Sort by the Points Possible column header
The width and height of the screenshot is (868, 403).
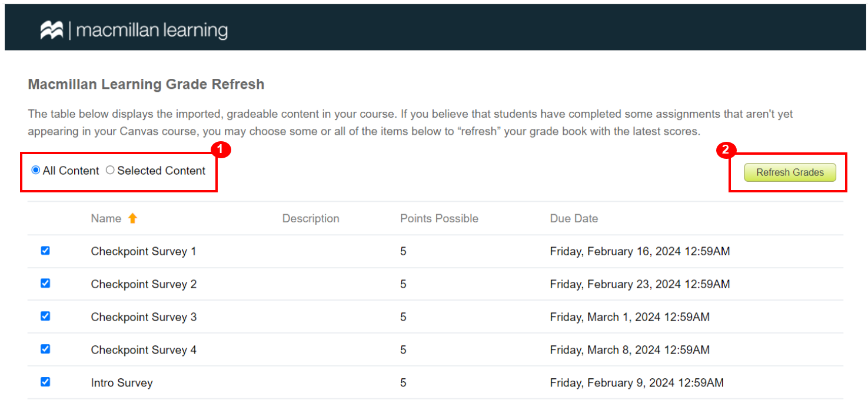439,218
